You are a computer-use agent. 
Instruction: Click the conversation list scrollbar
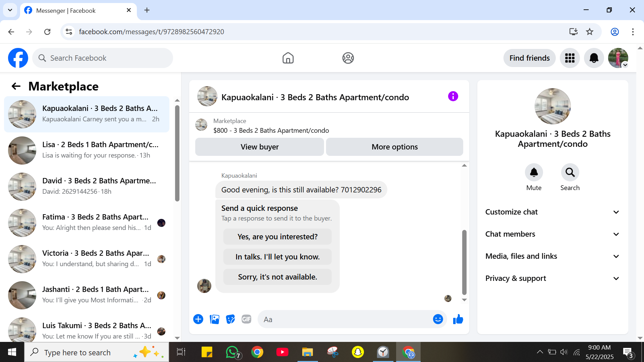click(x=177, y=153)
